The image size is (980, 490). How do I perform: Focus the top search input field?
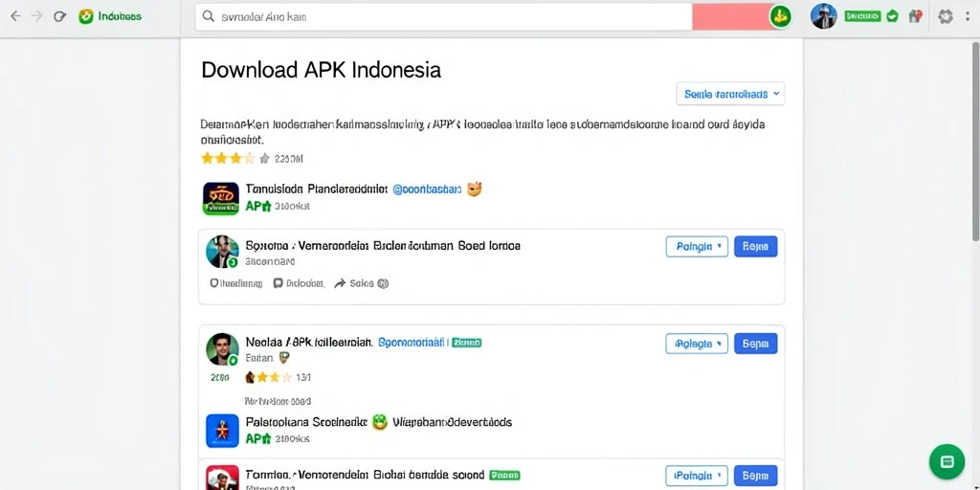(444, 17)
